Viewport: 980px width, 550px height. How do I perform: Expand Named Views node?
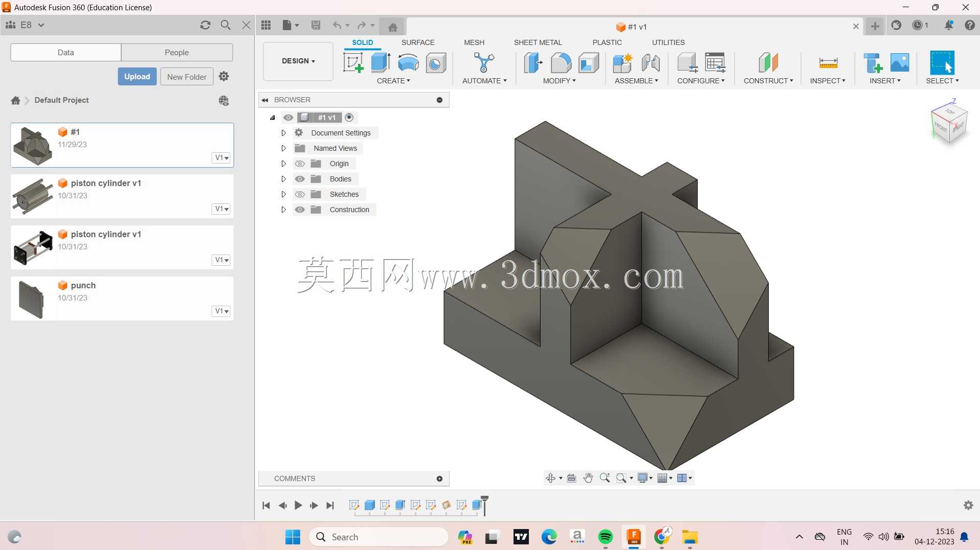click(283, 148)
